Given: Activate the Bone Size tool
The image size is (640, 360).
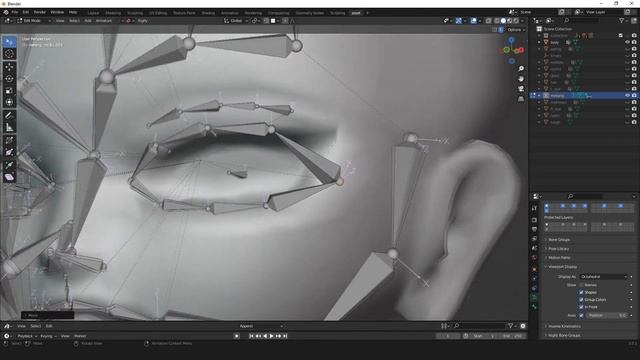Looking at the screenshot, I should (9, 153).
